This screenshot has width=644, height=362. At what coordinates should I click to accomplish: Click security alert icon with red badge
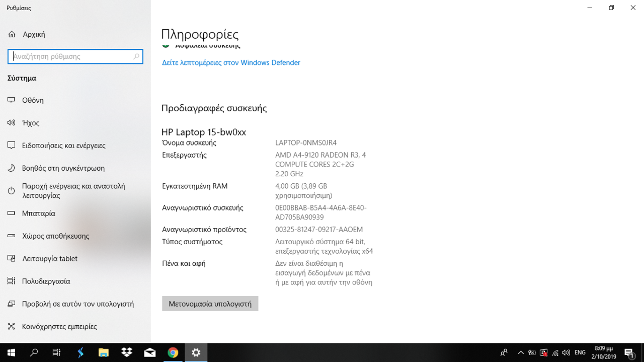click(x=543, y=352)
